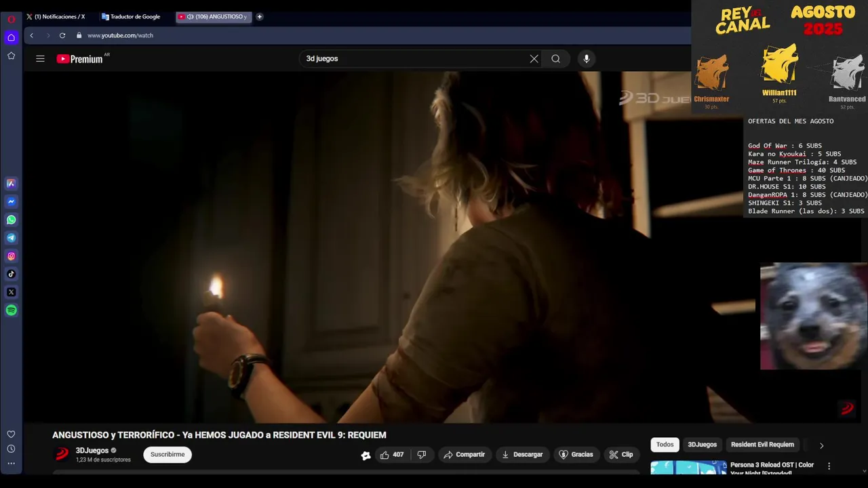
Task: Open X (Twitter) in the sidebar
Action: click(11, 292)
